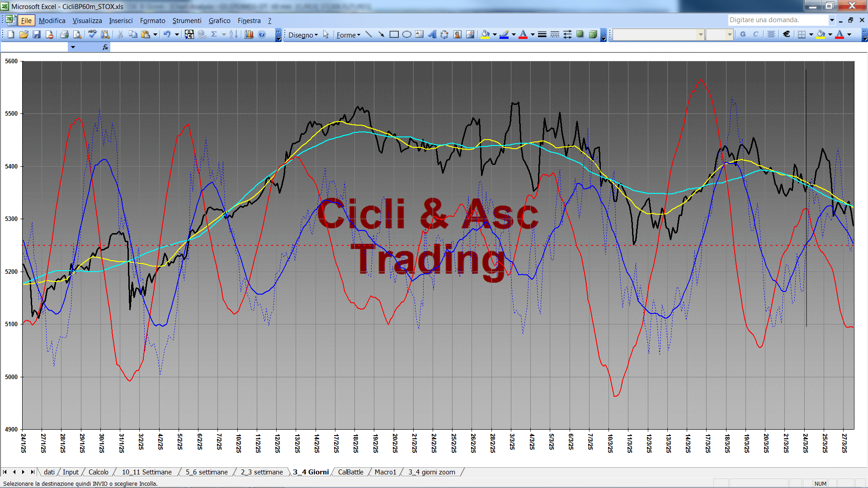This screenshot has width=868, height=488.
Task: Click the Cut scissors icon
Action: [x=120, y=34]
